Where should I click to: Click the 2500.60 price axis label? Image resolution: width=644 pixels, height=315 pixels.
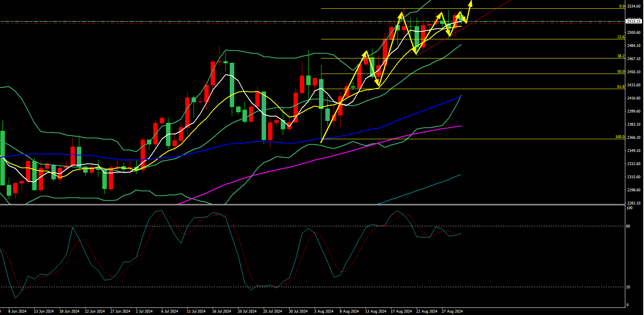(x=634, y=33)
